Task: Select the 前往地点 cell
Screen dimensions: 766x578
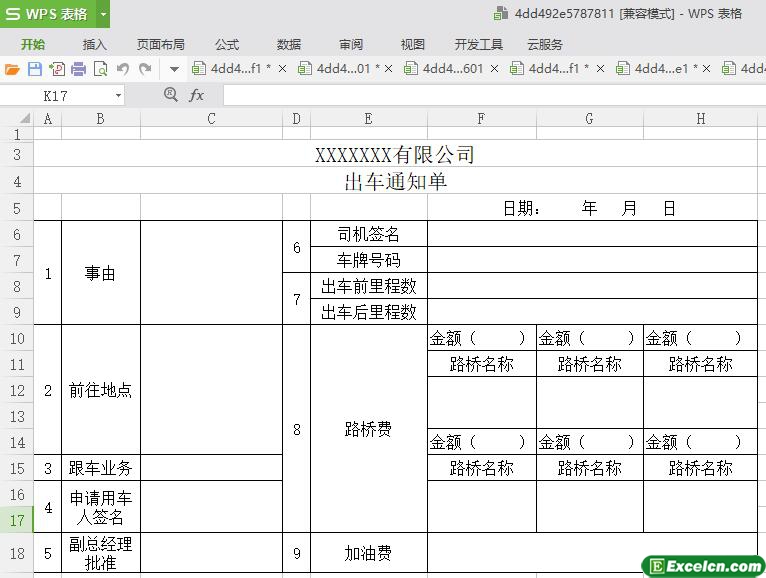Action: click(x=101, y=390)
